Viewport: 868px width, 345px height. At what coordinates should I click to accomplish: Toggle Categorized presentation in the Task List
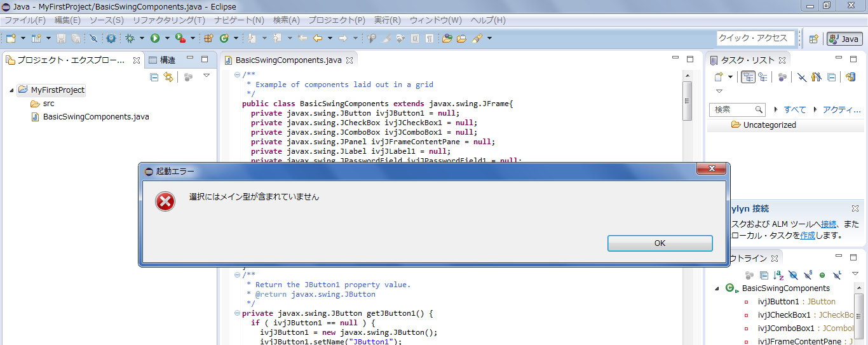coord(748,77)
